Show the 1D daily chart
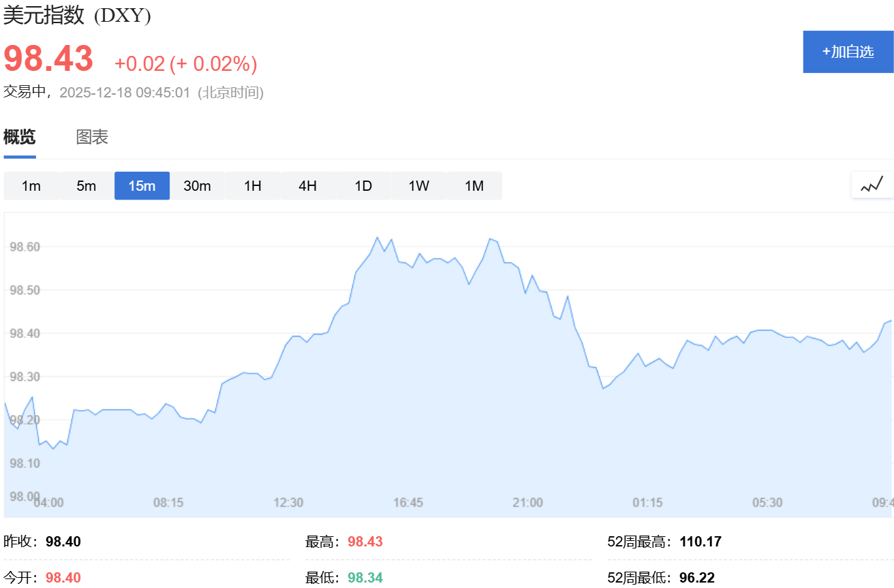The width and height of the screenshot is (894, 588). click(363, 186)
